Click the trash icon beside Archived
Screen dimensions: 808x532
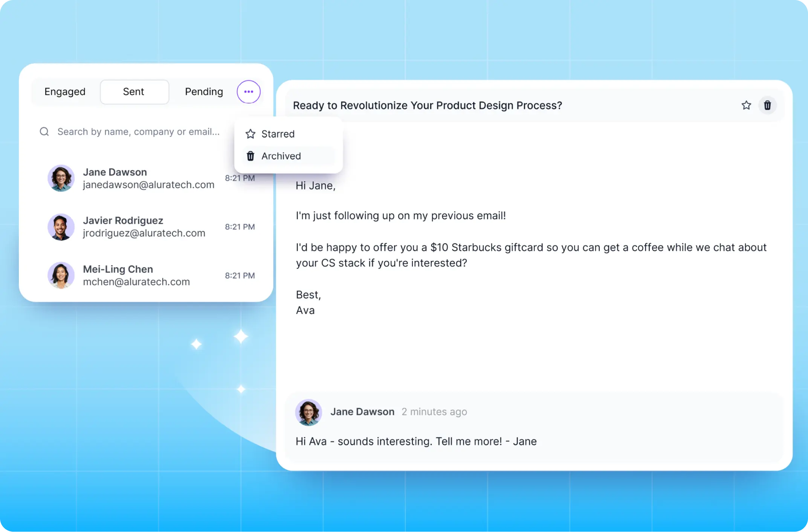250,156
